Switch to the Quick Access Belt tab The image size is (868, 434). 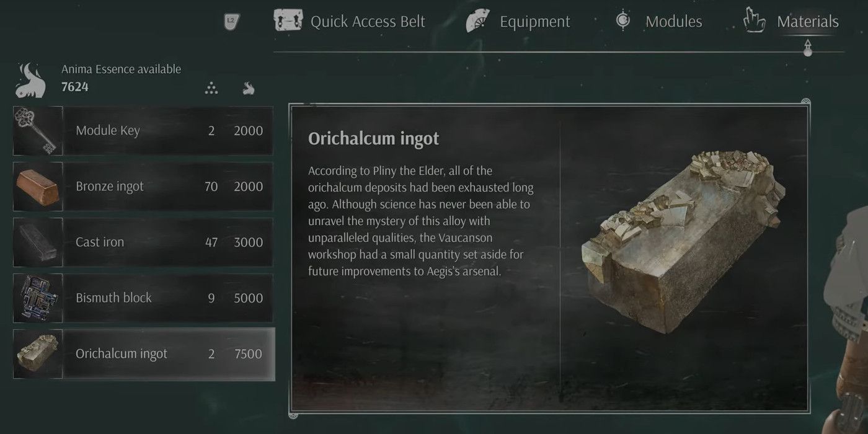pos(368,20)
